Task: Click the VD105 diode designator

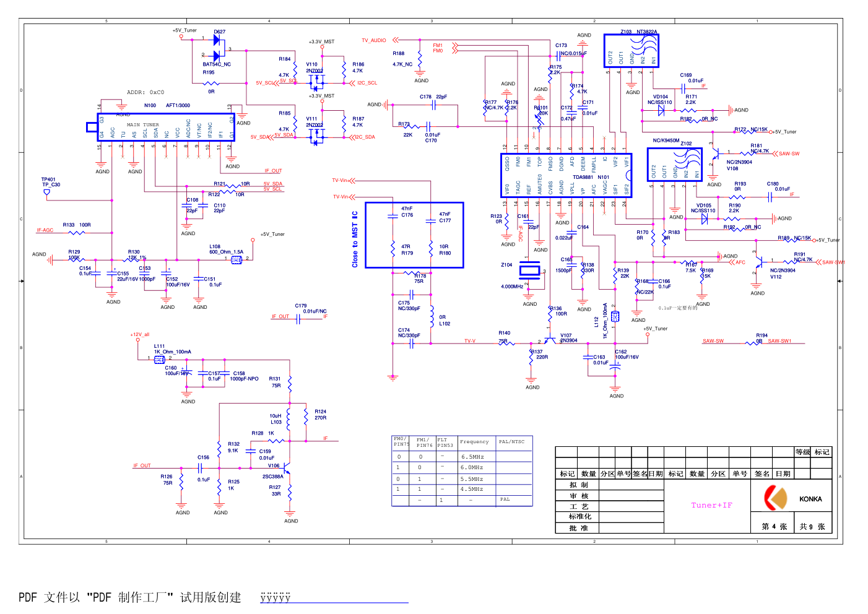Action: point(704,205)
